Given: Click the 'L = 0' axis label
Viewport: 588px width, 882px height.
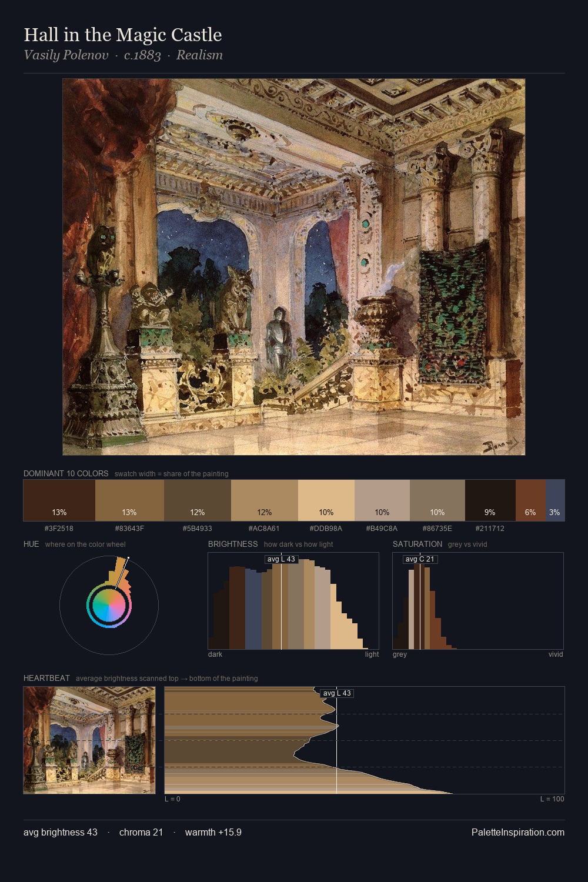Looking at the screenshot, I should point(172,799).
